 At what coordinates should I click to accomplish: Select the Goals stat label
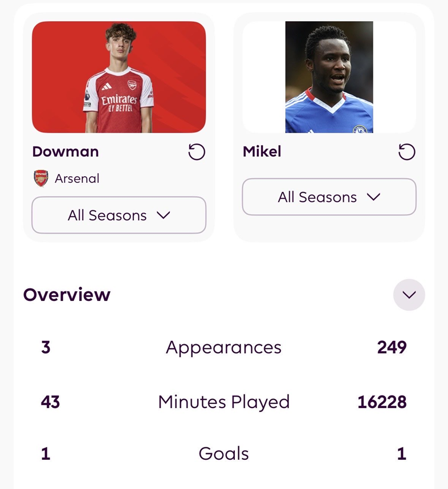tap(223, 454)
